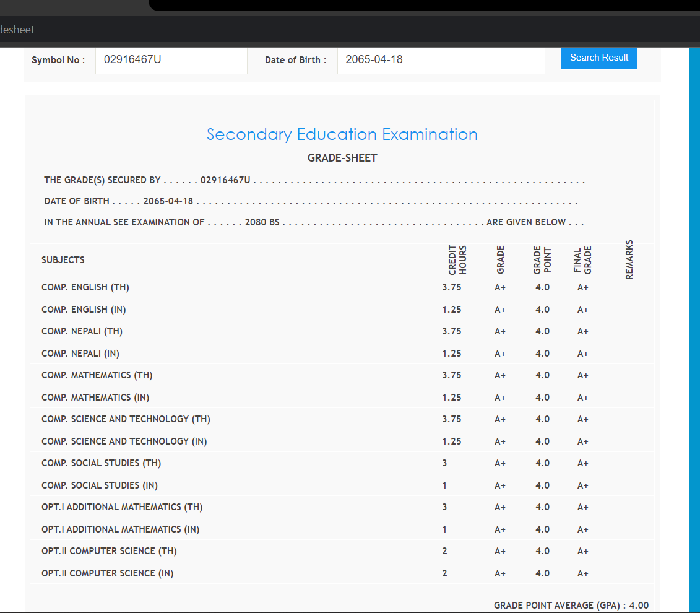Image resolution: width=700 pixels, height=613 pixels.
Task: Click OPT.I ADDITIONAL MATHEMATICS (TH) subject
Action: pyautogui.click(x=122, y=507)
